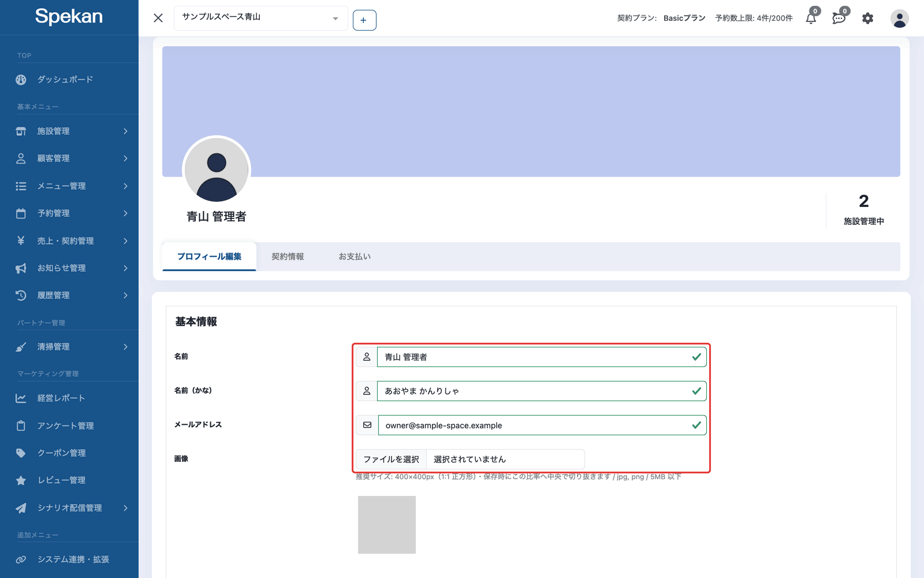Click the 青山 管理者 profile name heading
924x578 pixels.
pyautogui.click(x=217, y=217)
